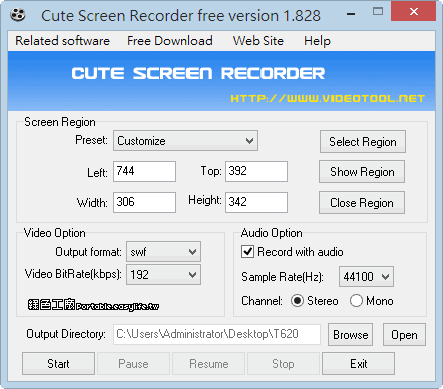Click the Width value field showing 306
The width and height of the screenshot is (443, 389).
pyautogui.click(x=144, y=202)
